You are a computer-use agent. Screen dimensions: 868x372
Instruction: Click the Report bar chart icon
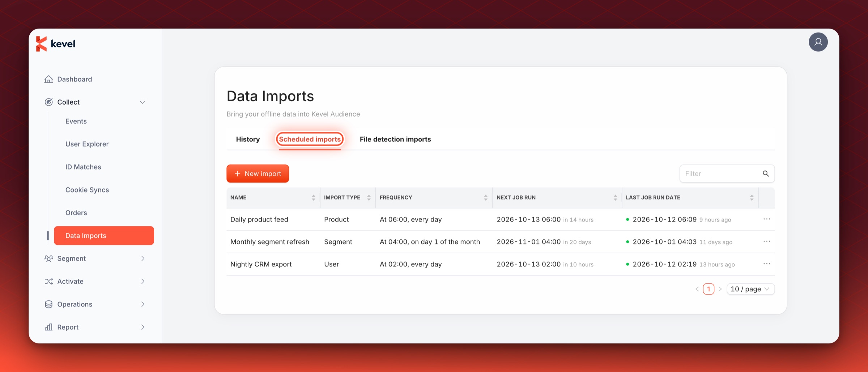(48, 327)
